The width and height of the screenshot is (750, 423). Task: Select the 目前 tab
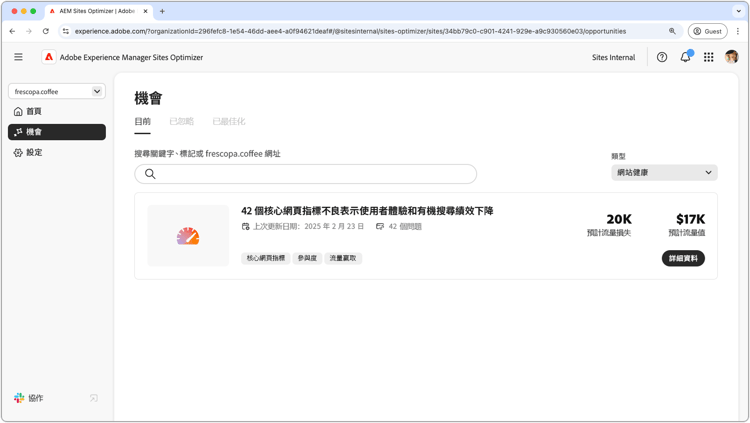pyautogui.click(x=143, y=122)
